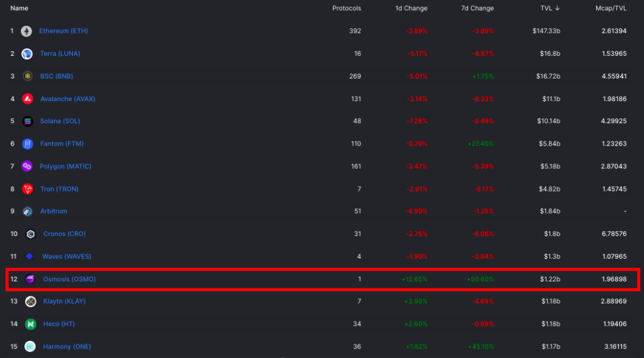The image size is (644, 358).
Task: Click the Waves blue diamond icon
Action: [30, 256]
